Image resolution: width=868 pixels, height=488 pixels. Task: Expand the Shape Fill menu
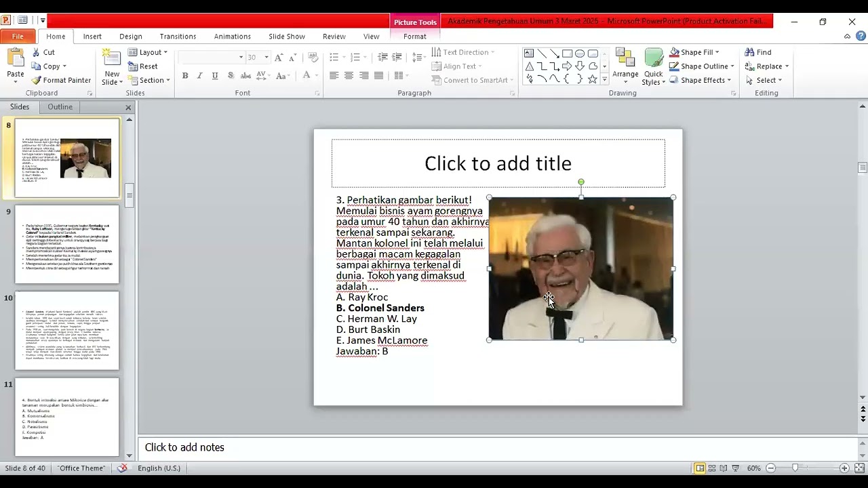(x=694, y=52)
